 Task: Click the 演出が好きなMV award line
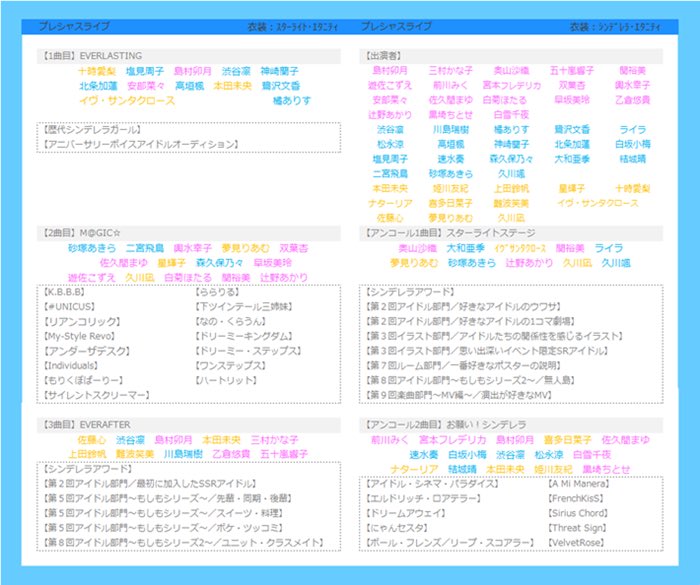(459, 395)
